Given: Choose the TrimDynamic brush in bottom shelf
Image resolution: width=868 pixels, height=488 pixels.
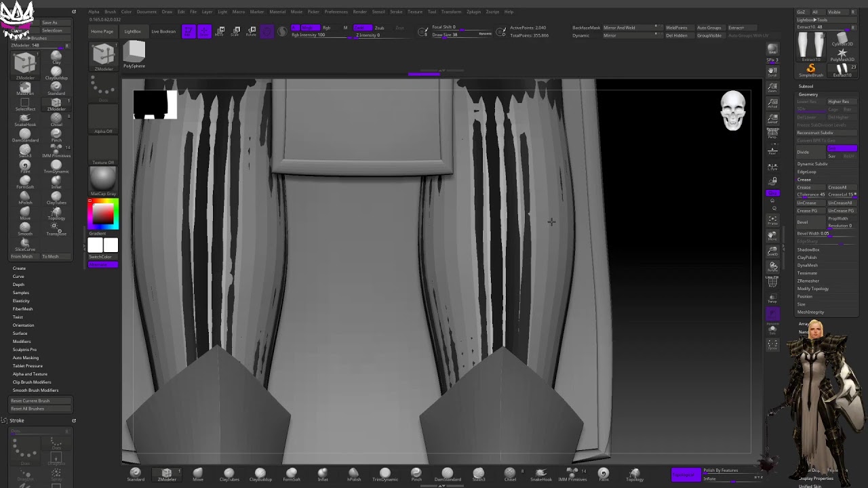Looking at the screenshot, I should pos(385,474).
